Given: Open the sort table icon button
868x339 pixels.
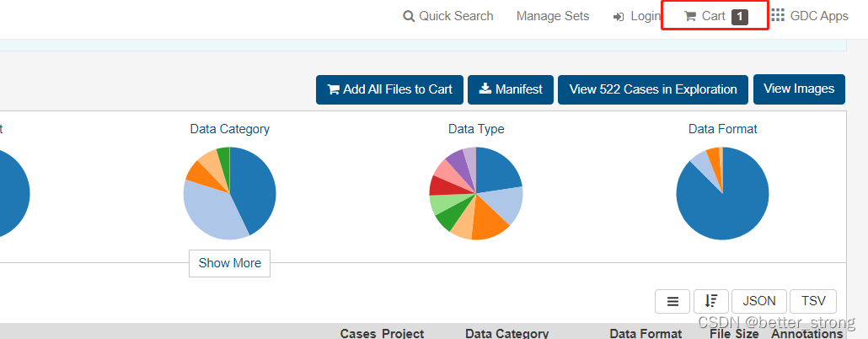Looking at the screenshot, I should (710, 301).
